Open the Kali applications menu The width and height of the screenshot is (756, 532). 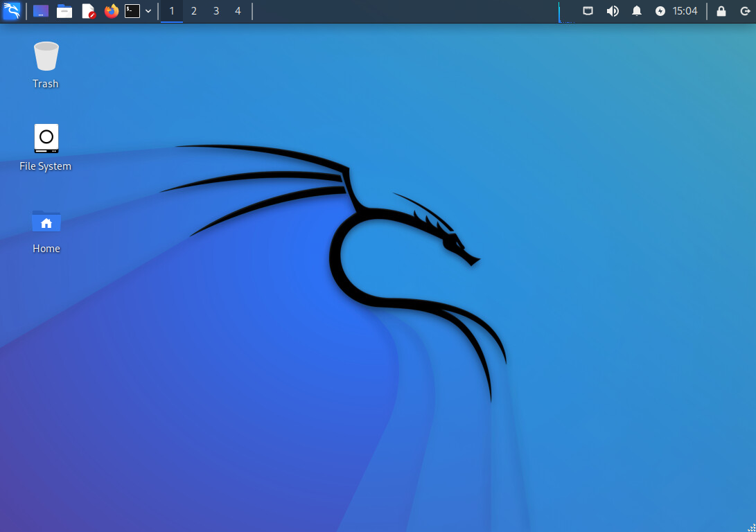tap(12, 10)
